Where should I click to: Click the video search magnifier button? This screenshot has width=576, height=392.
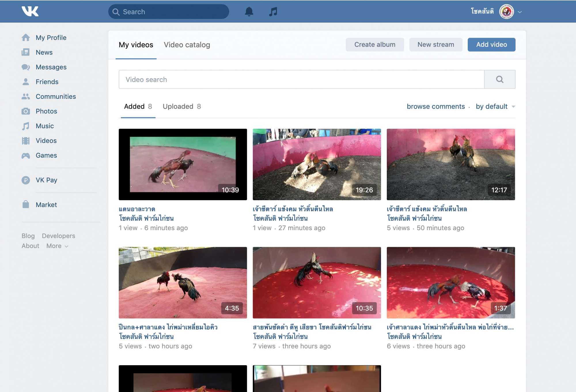499,79
